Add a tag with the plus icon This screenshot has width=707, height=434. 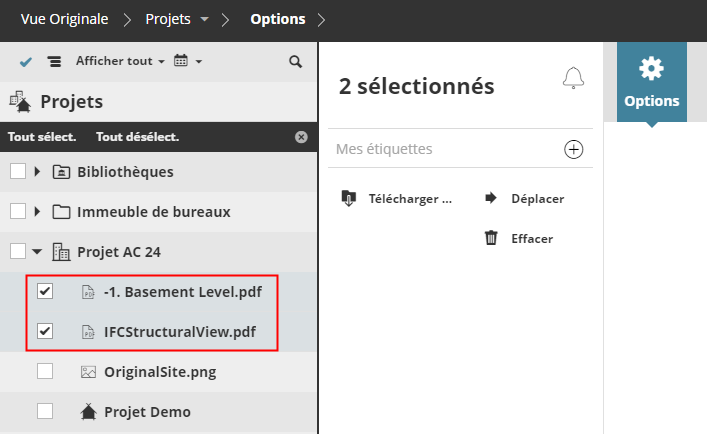[574, 149]
